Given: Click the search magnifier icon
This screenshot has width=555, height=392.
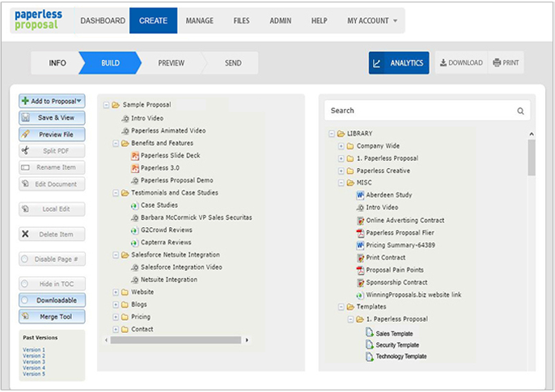Looking at the screenshot, I should 520,111.
